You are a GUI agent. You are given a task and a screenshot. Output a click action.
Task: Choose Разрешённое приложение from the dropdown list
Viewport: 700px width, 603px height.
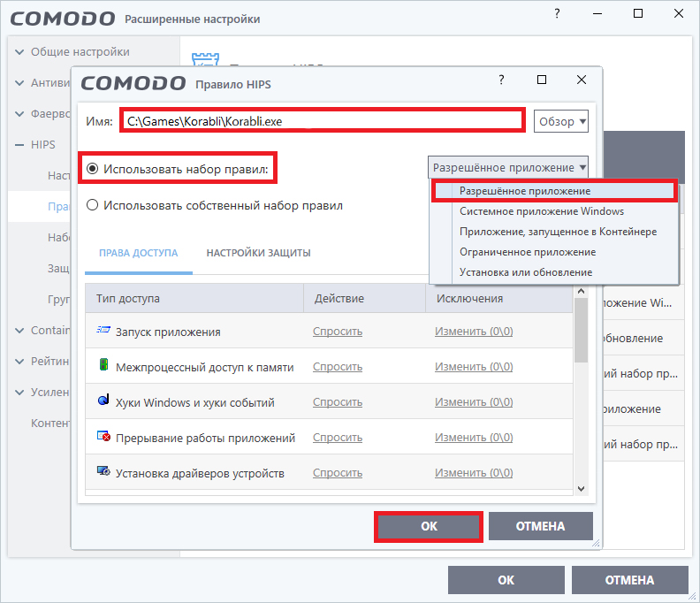coord(554,191)
